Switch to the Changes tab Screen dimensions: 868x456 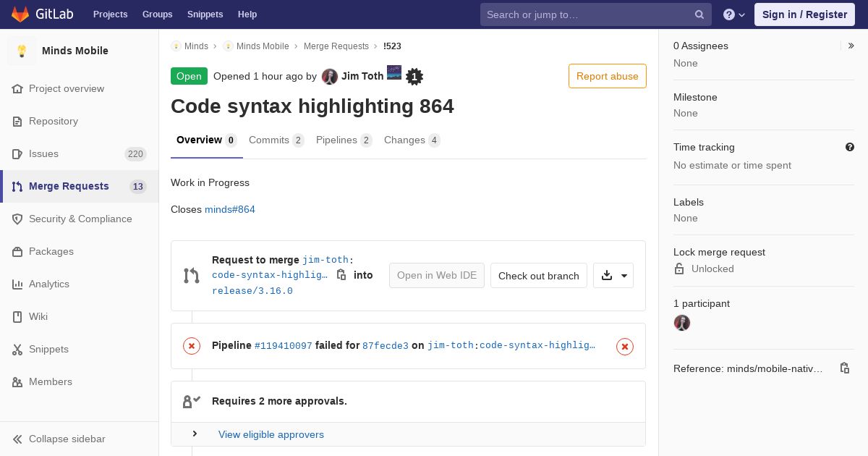click(x=412, y=140)
